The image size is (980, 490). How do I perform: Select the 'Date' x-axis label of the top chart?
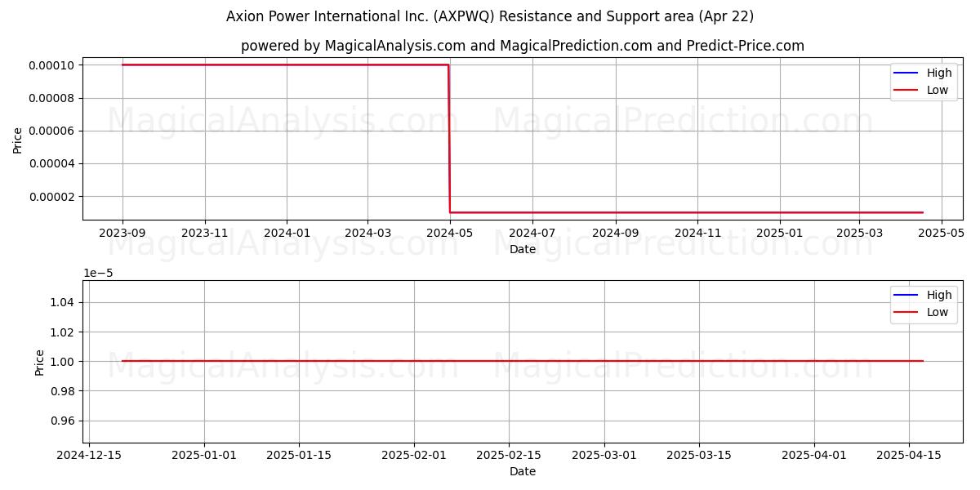(523, 249)
